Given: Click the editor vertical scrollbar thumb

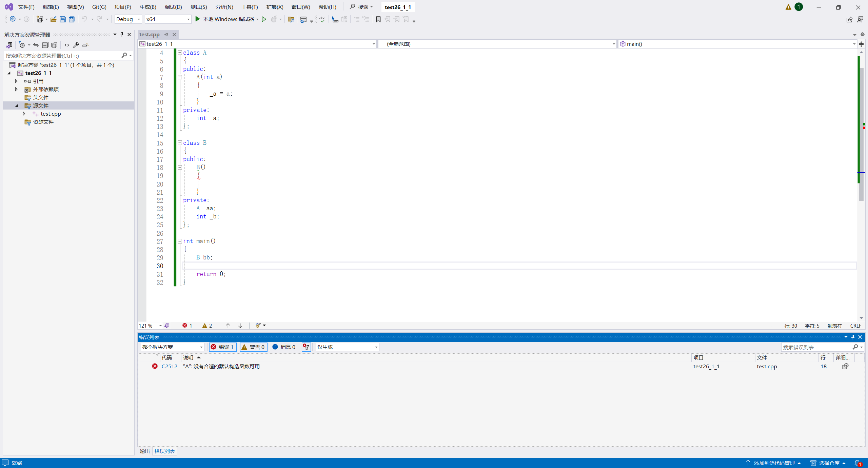Looking at the screenshot, I should click(861, 136).
